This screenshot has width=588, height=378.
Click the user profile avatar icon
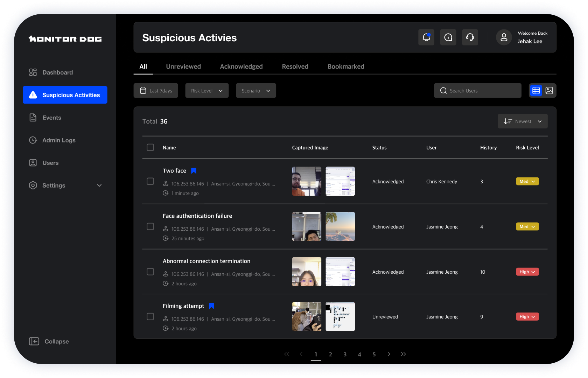click(504, 37)
